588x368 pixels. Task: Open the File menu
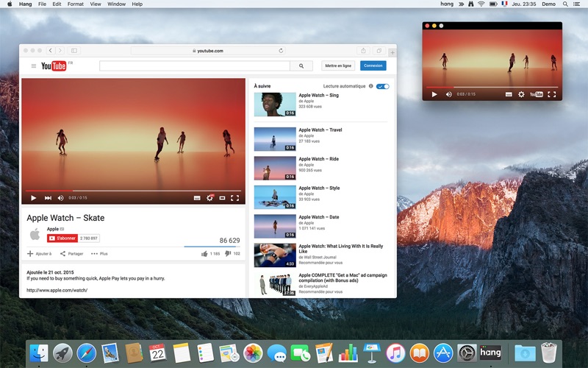point(42,4)
